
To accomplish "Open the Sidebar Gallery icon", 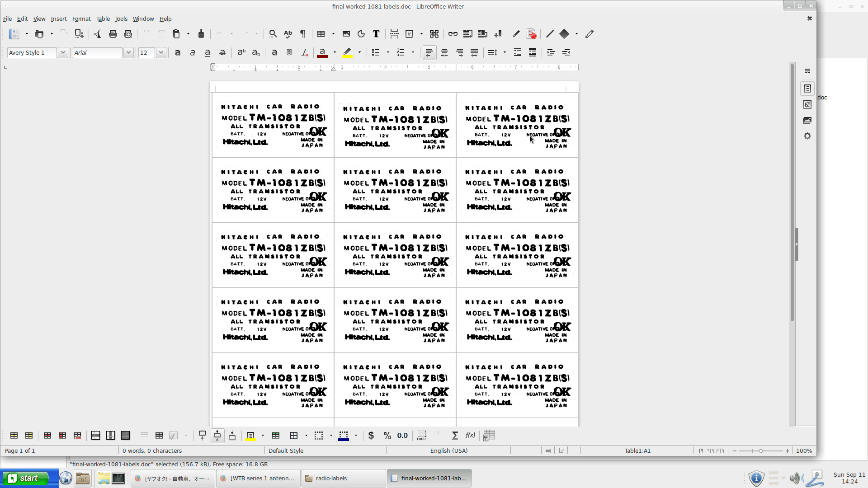I will tap(807, 120).
